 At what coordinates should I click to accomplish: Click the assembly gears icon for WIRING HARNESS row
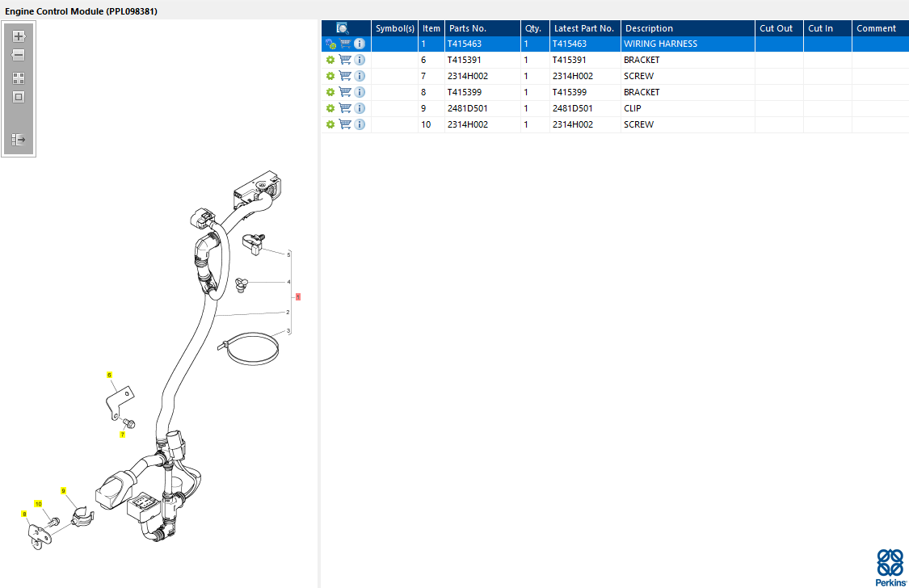coord(330,44)
